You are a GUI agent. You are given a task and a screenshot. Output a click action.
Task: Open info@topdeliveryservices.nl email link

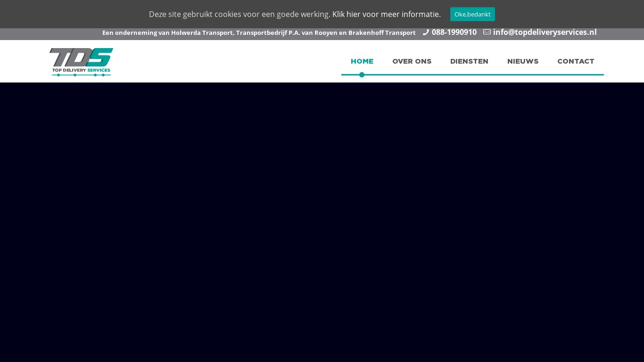pyautogui.click(x=545, y=33)
